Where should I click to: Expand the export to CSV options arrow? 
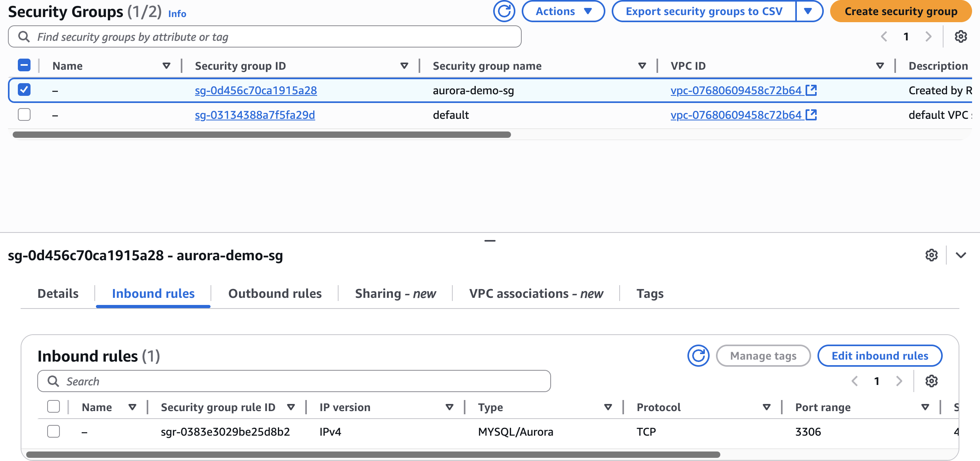808,11
